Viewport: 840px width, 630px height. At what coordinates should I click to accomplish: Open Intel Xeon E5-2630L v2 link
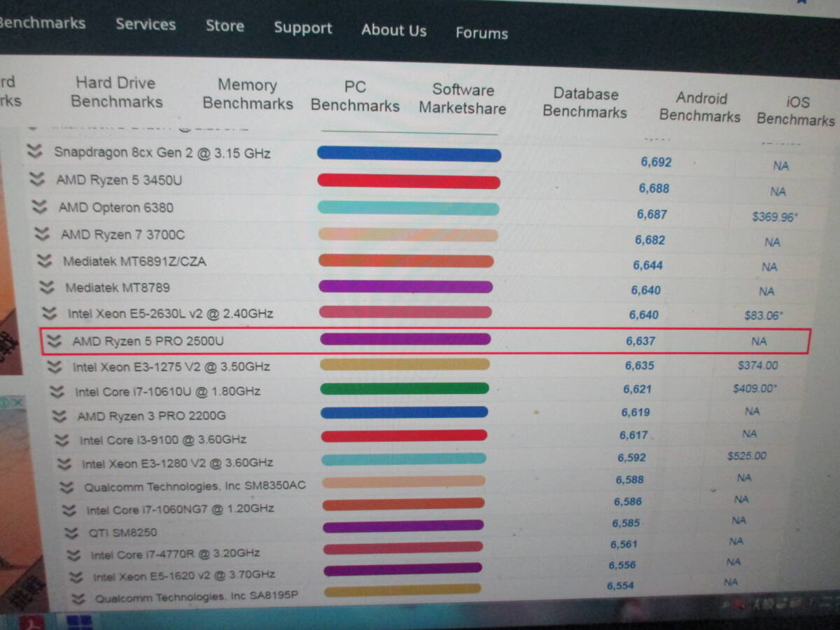(x=171, y=313)
